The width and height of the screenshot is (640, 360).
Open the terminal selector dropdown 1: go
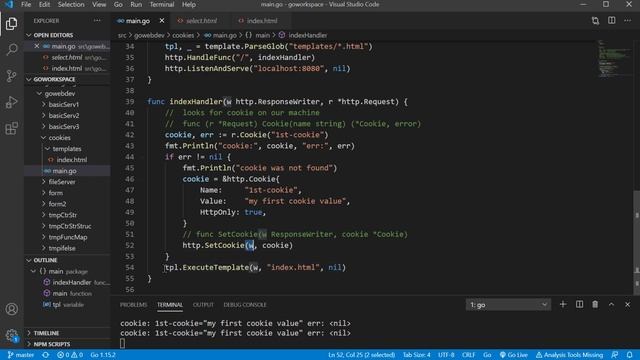pos(508,304)
